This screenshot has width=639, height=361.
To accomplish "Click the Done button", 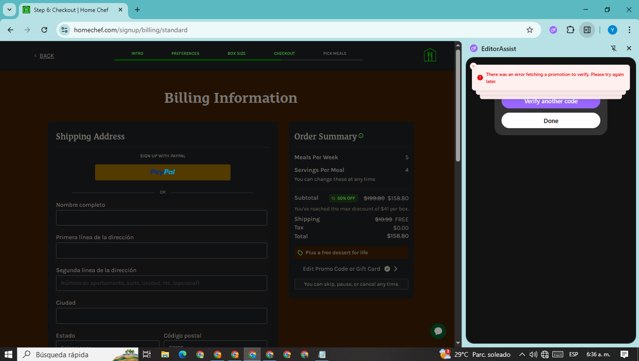I will 551,121.
